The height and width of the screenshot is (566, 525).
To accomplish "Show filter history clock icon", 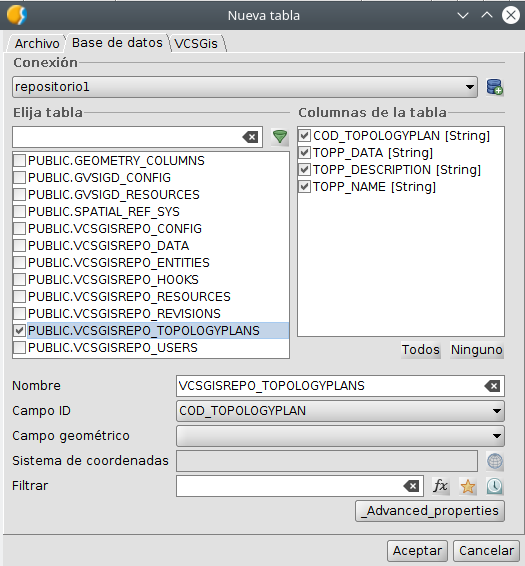I will click(x=495, y=486).
